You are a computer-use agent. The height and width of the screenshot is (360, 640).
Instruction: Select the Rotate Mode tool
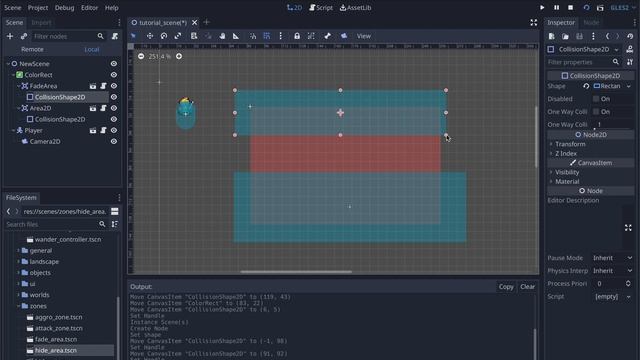click(164, 36)
